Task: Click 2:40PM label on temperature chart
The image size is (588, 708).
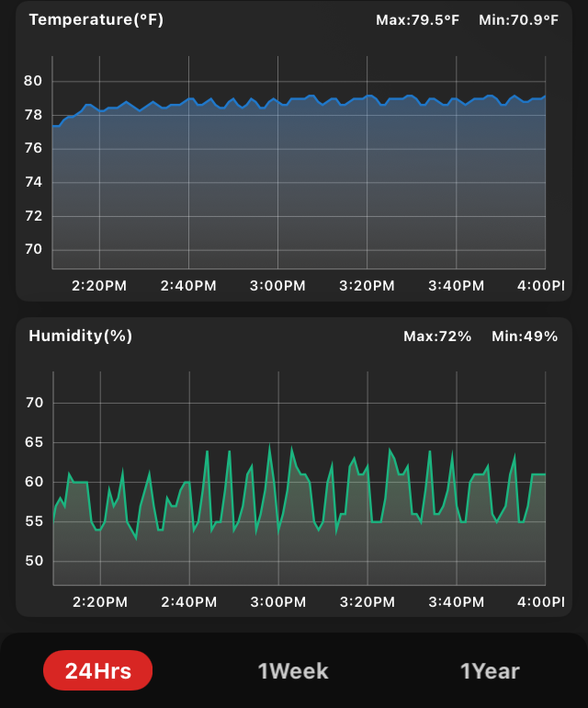Action: 188,286
